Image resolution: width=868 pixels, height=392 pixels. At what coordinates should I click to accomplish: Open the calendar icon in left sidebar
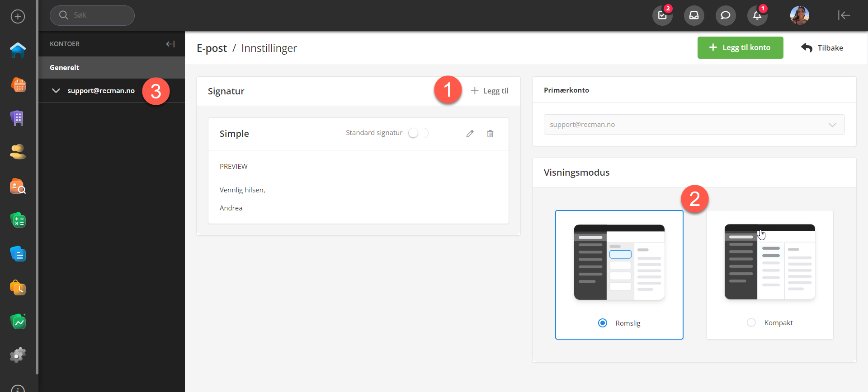pos(18,84)
